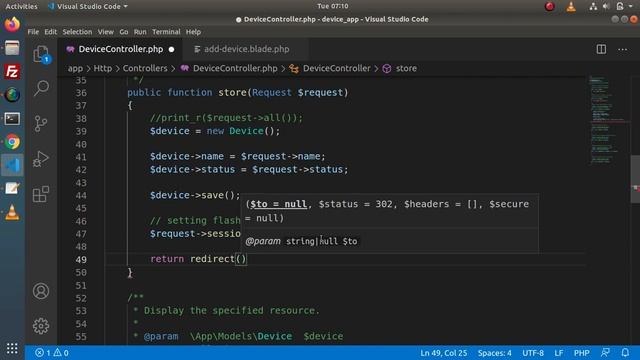Launch FileZilla from the dock

coord(12,72)
